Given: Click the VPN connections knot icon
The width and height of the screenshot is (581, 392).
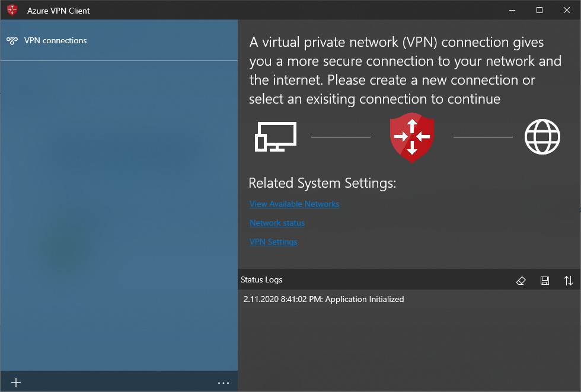Looking at the screenshot, I should pos(12,41).
